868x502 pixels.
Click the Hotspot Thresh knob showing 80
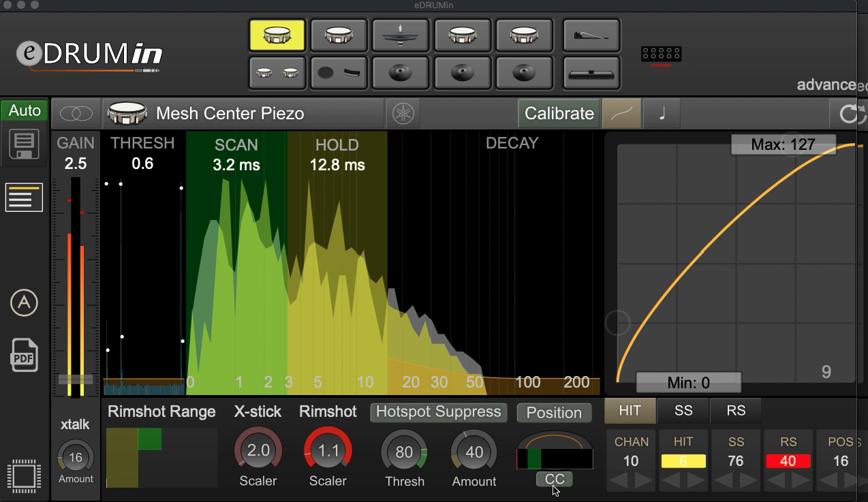click(x=404, y=452)
